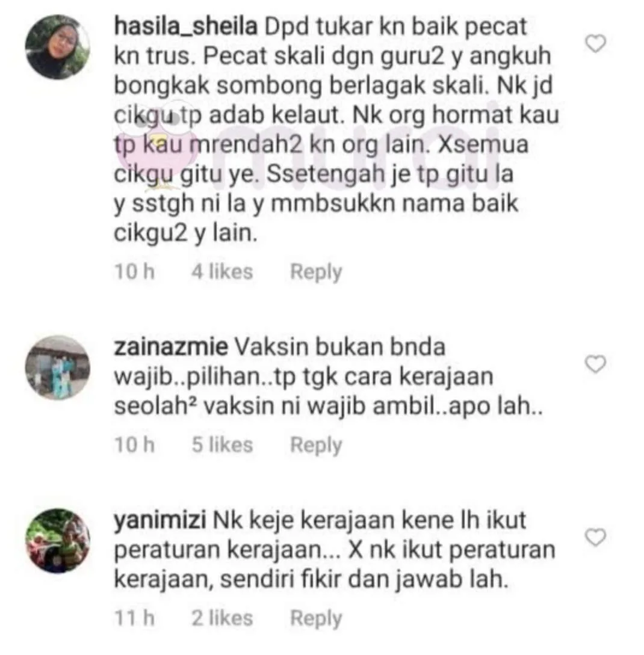644x655 pixels.
Task: Open zainazmie's profile avatar
Action: 58,367
